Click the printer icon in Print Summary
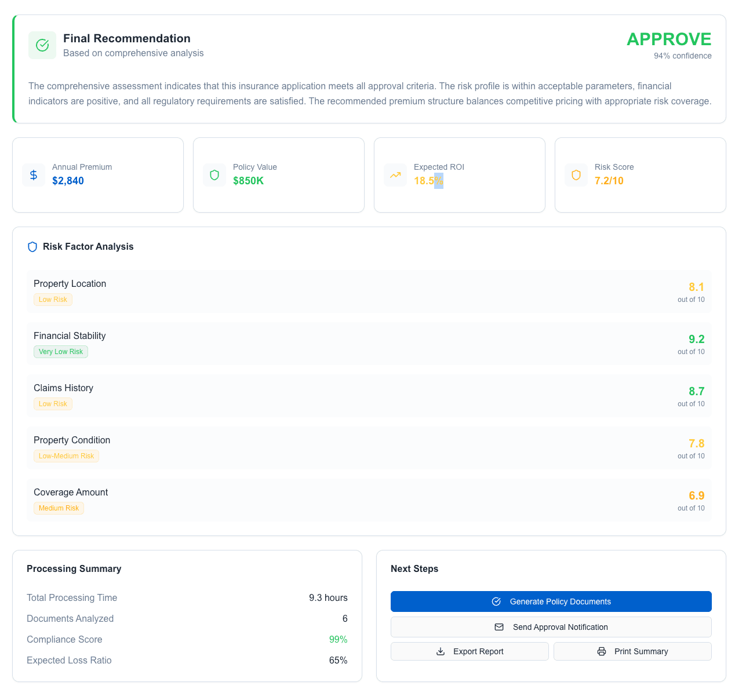The width and height of the screenshot is (735, 700). click(602, 651)
